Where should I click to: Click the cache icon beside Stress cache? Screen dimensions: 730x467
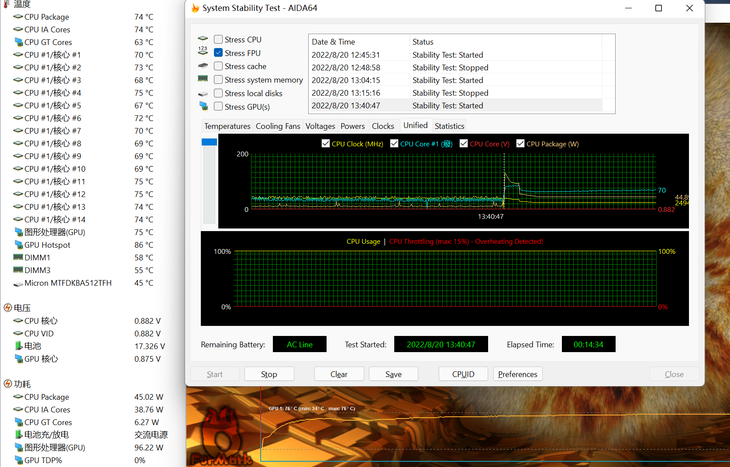tap(203, 66)
